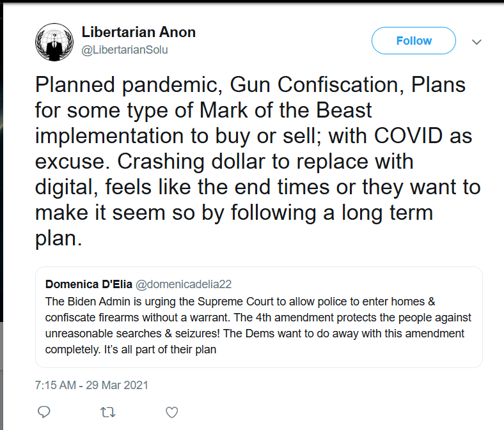The width and height of the screenshot is (504, 430).
Task: Click the quoted text about Supreme Court
Action: (x=258, y=325)
